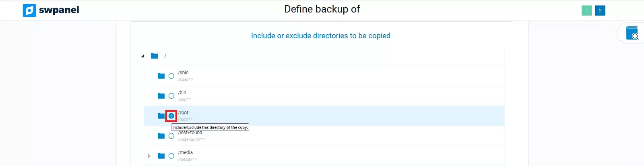Screen dimensions: 644x166
Task: Click the swpanel logo
Action: pos(51,10)
